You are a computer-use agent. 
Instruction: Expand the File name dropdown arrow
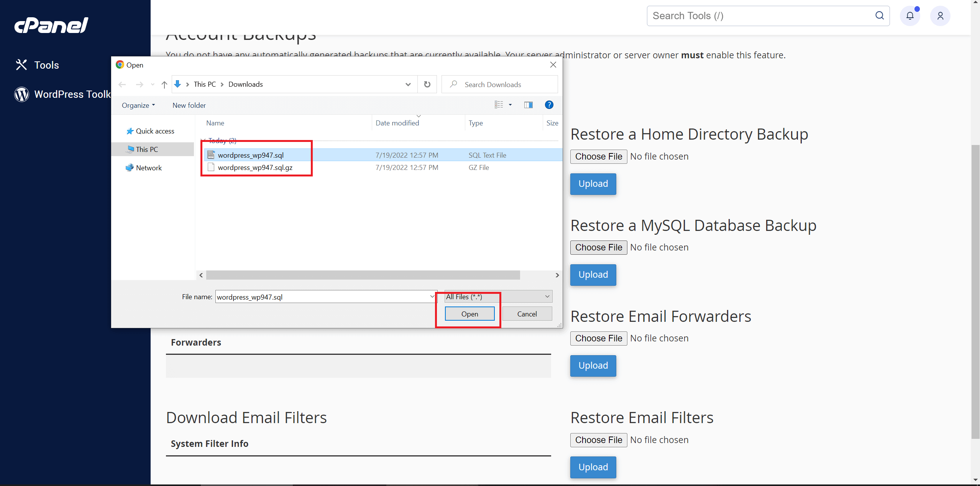[432, 297]
